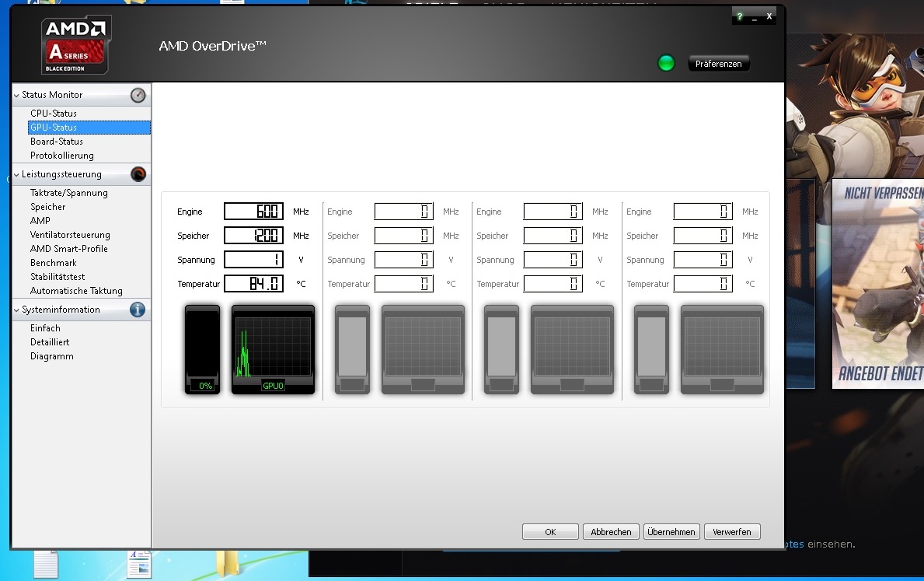
Task: Click the GPU0 Engine value 600 field
Action: click(253, 211)
